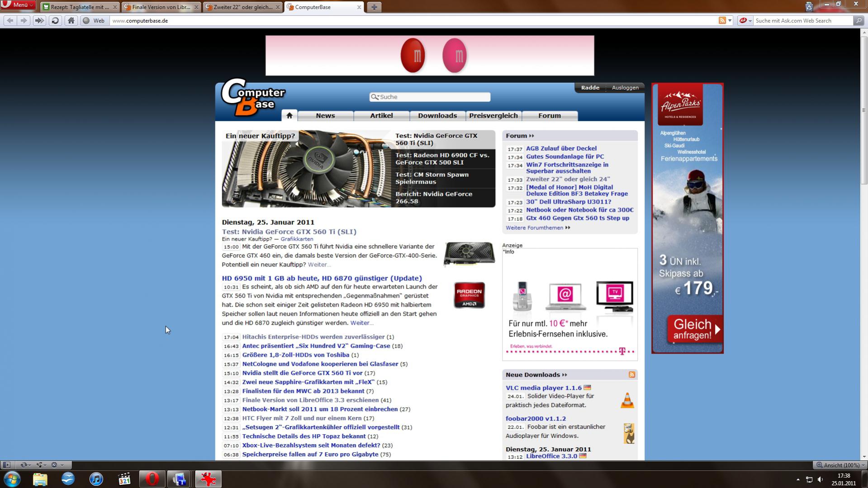
Task: Launch iTunes from the taskbar
Action: (96, 479)
